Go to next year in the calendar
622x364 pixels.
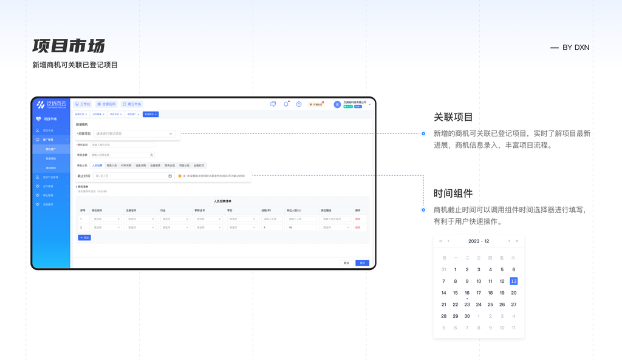(517, 241)
